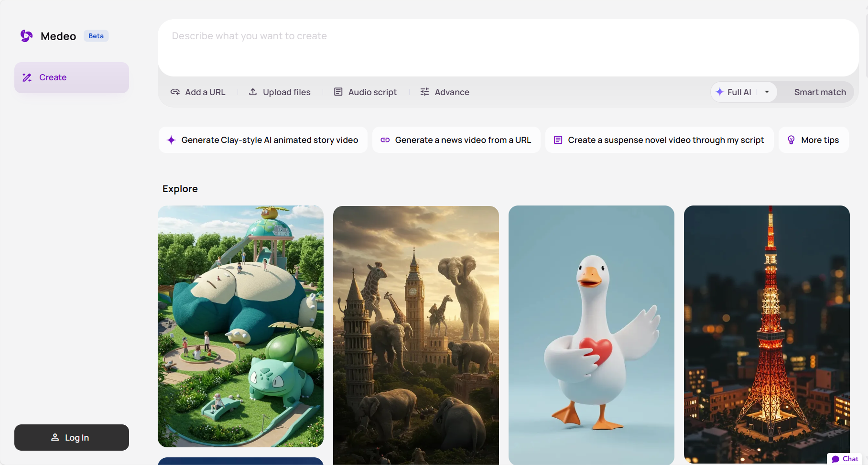868x465 pixels.
Task: Open the Snorlax playground thumbnail
Action: pos(240,326)
